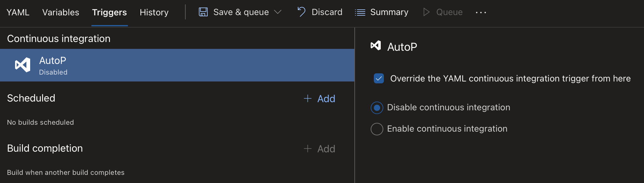Open the History tab
The height and width of the screenshot is (183, 644).
(x=154, y=12)
